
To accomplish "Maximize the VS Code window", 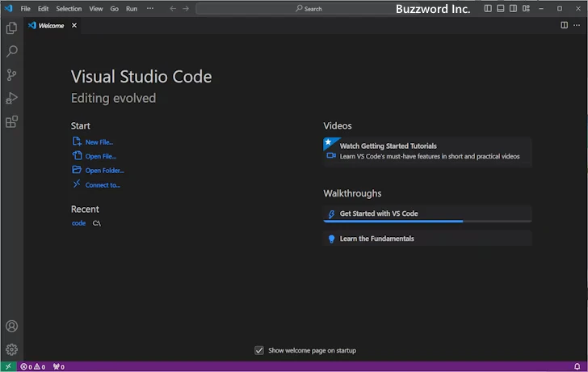I will tap(560, 8).
